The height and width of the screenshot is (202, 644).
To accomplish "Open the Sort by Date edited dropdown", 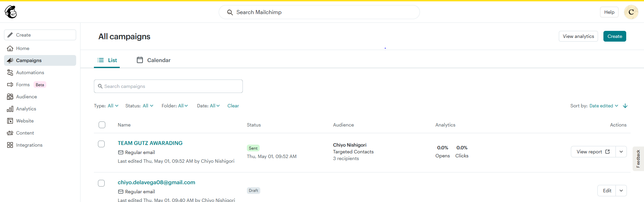I will click(604, 106).
